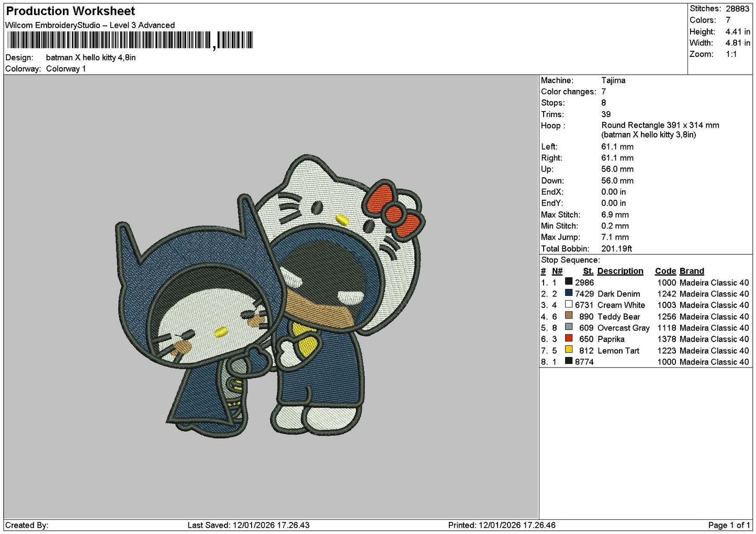Screen dimensions: 756x534
Task: Click the Colorway 1 value
Action: [x=66, y=69]
